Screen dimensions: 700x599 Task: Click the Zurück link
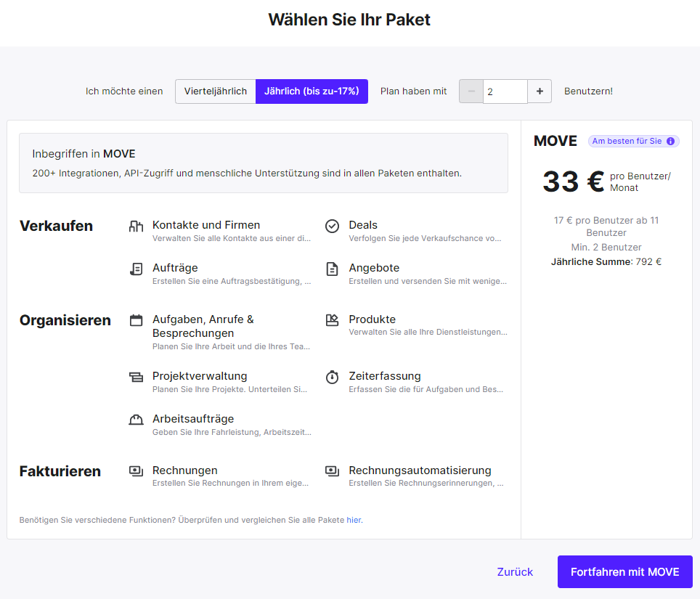pyautogui.click(x=515, y=572)
